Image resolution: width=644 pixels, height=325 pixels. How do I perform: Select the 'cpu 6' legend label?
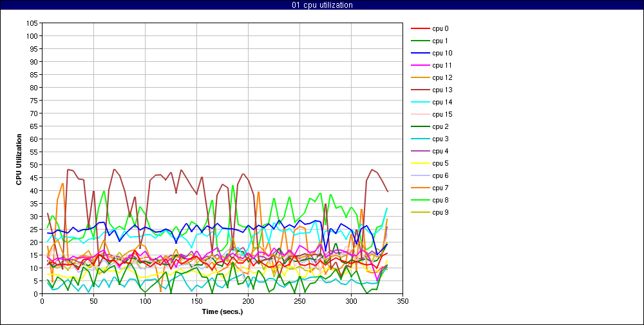(x=440, y=175)
